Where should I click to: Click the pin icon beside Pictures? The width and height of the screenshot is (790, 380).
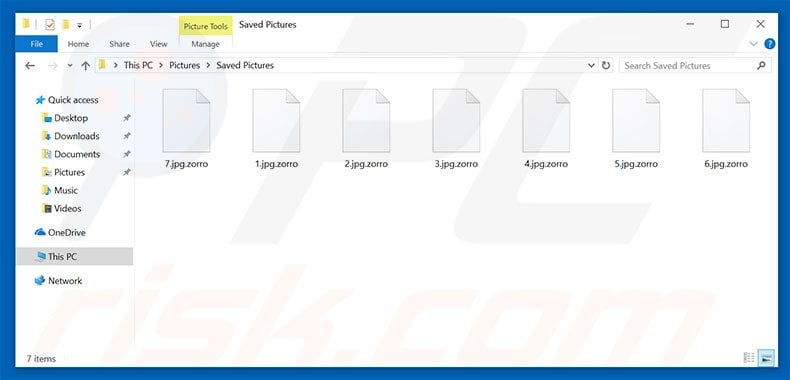[x=127, y=172]
